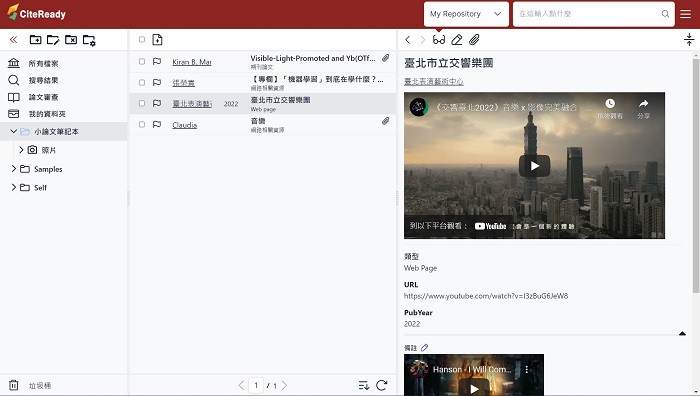This screenshot has height=396, width=700.
Task: Open the YouTube logo on the video overlay
Action: point(490,226)
